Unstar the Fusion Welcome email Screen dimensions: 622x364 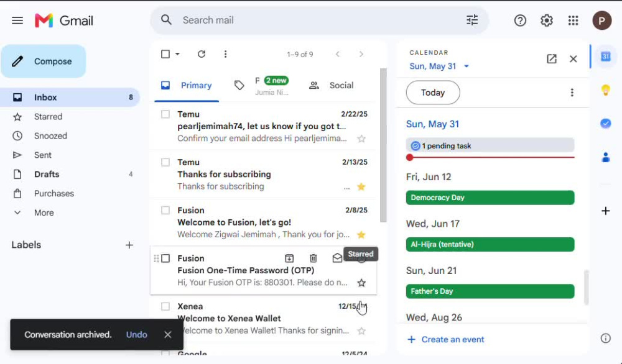[x=361, y=234]
